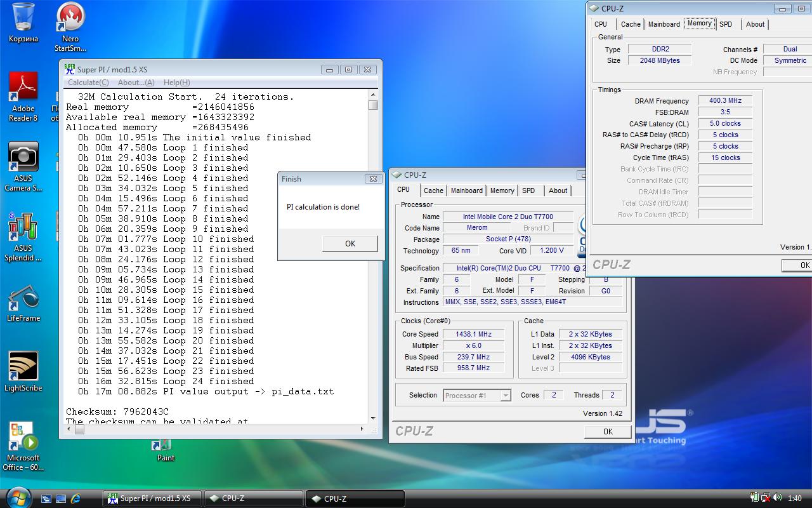
Task: Click Super PI horizontal scroll left arrow
Action: pos(69,429)
